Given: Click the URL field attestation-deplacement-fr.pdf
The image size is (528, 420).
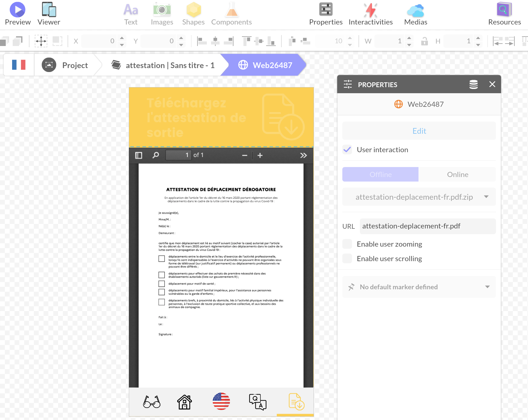Looking at the screenshot, I should (427, 226).
